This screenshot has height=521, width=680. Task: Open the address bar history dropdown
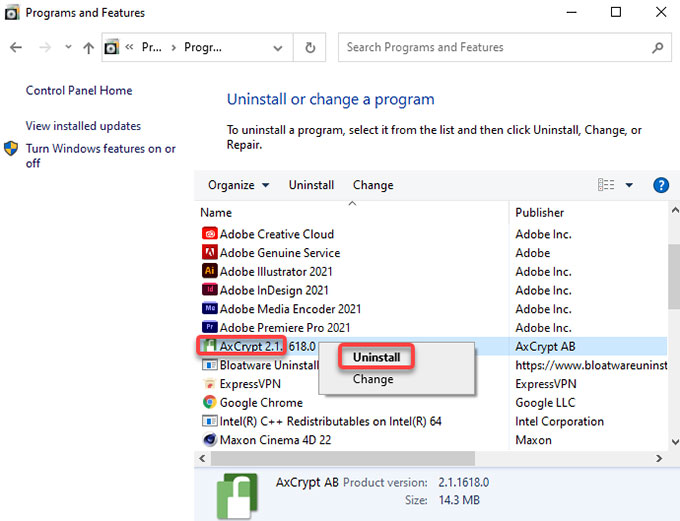tap(278, 48)
